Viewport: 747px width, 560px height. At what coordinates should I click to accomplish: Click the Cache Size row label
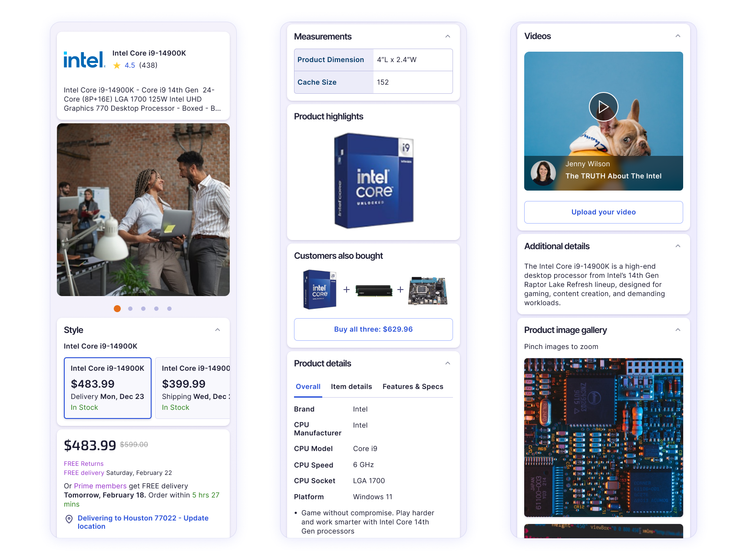[x=317, y=82]
